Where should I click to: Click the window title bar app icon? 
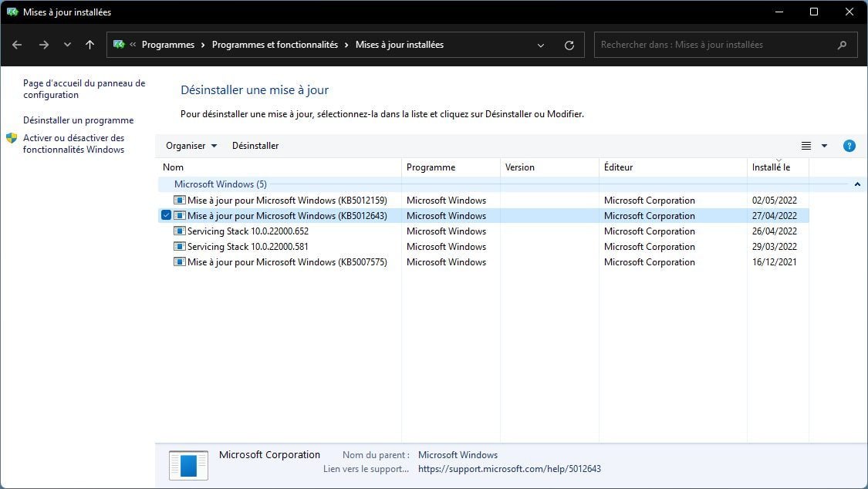12,12
